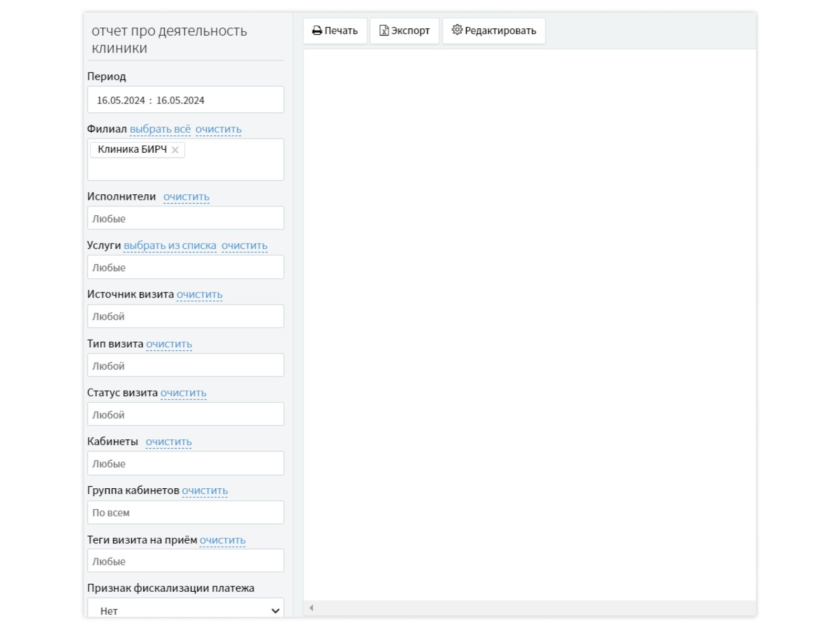Image resolution: width=840 pixels, height=630 pixels.
Task: Remove the Клиника БИРЧ branch tag
Action: click(x=175, y=150)
